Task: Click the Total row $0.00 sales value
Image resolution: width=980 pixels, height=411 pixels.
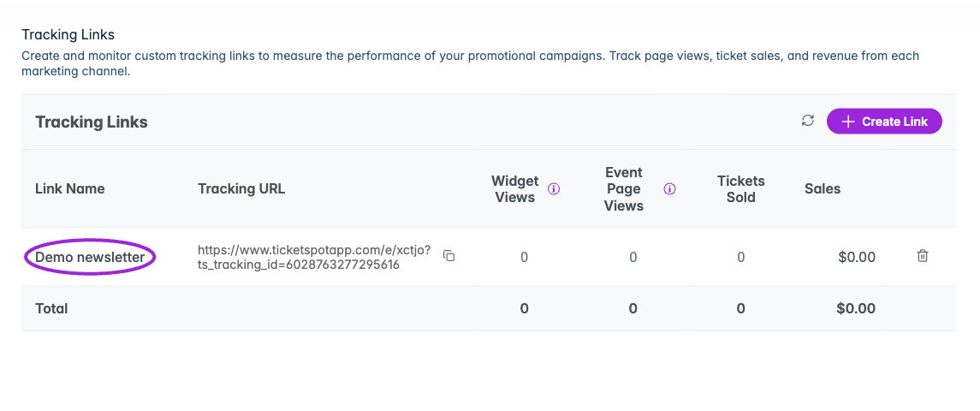Action: pyautogui.click(x=856, y=308)
